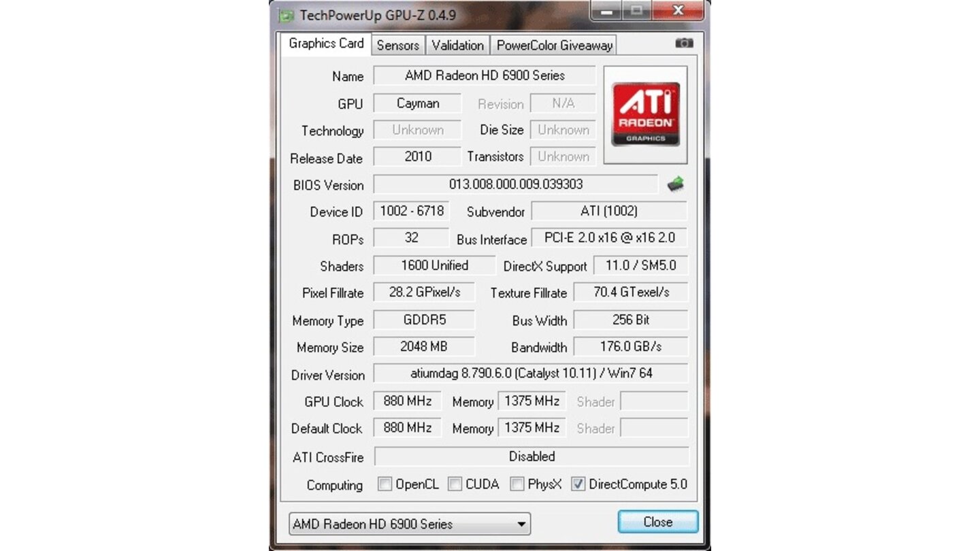980x551 pixels.
Task: Enable the OpenCL checkbox
Action: (x=385, y=484)
